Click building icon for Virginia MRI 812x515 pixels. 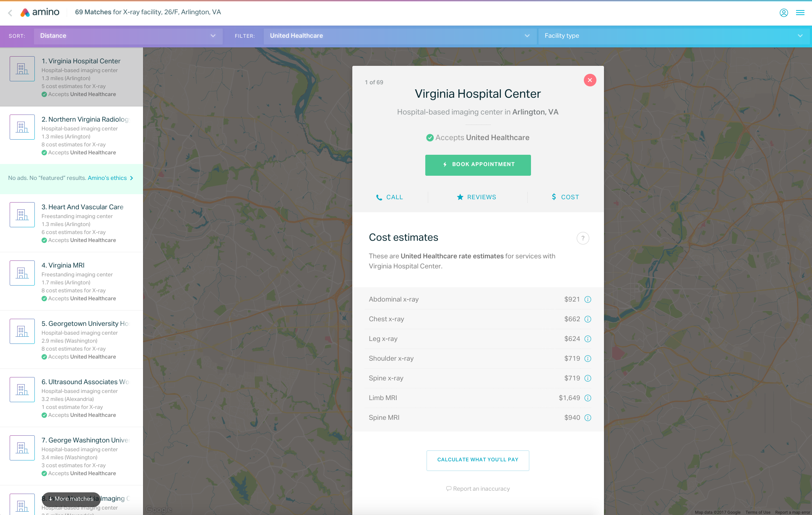[x=22, y=273]
